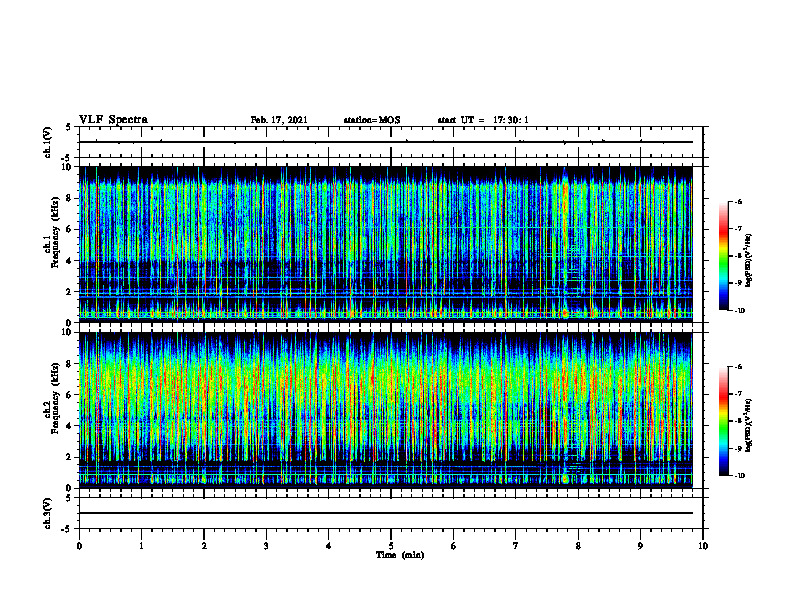Click the "-6" label on ch.1 colorbar
This screenshot has height=612, width=792.
tap(738, 202)
